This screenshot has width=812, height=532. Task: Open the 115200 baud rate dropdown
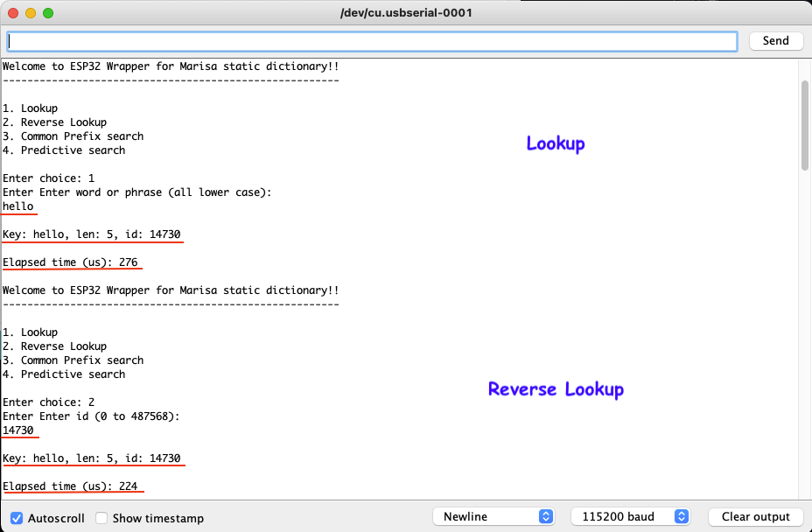point(630,516)
